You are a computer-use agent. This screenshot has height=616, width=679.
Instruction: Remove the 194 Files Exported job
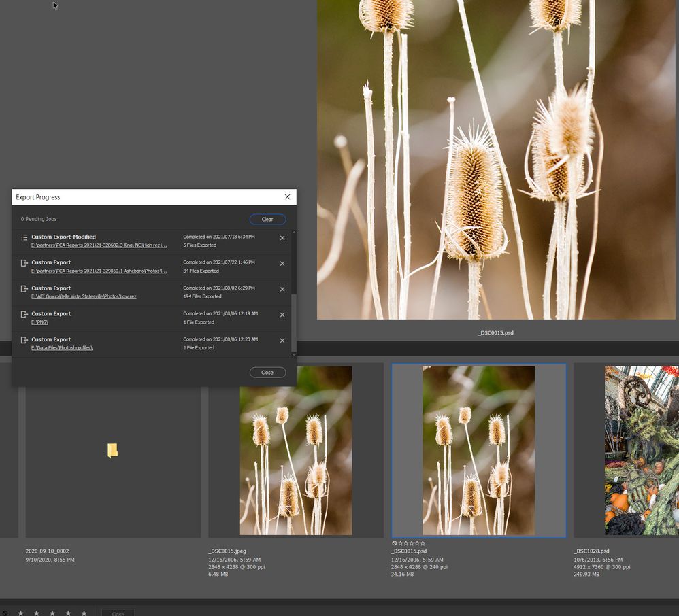[282, 290]
